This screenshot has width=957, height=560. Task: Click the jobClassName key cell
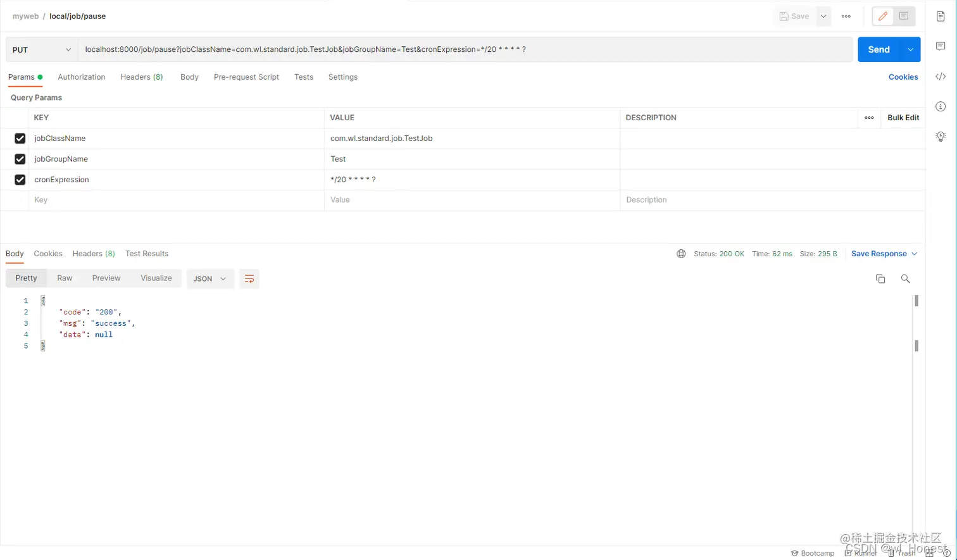[176, 139]
